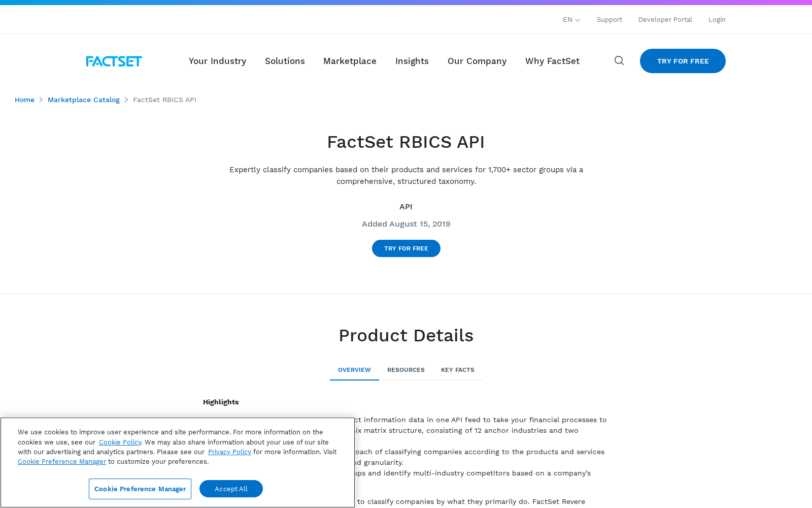Open the Your Industry menu
Viewport: 812px width, 508px height.
click(217, 61)
